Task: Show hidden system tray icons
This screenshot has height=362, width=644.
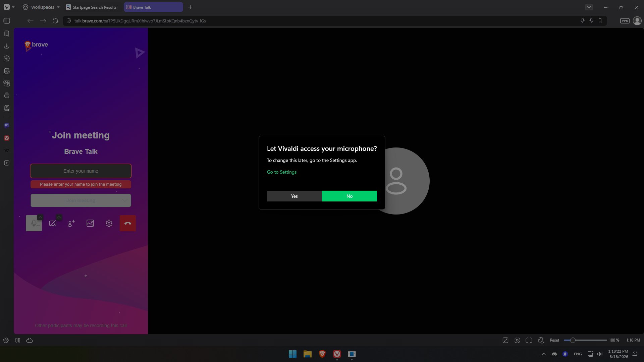Action: [544, 354]
